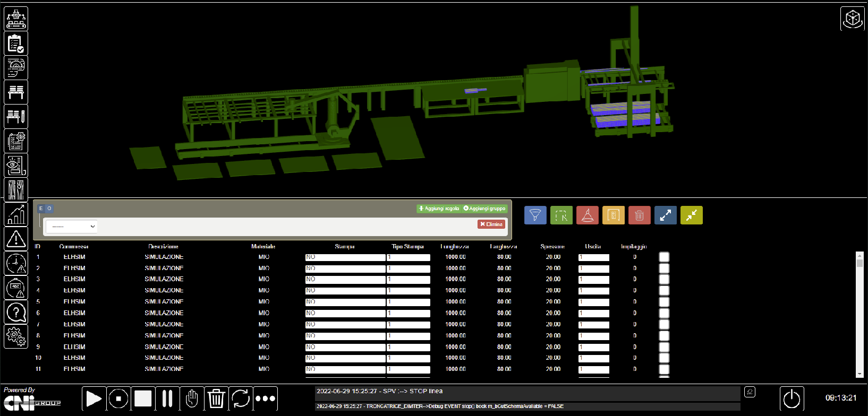This screenshot has height=416, width=868.
Task: Check the checkbox for row ID 6
Action: coord(664,313)
